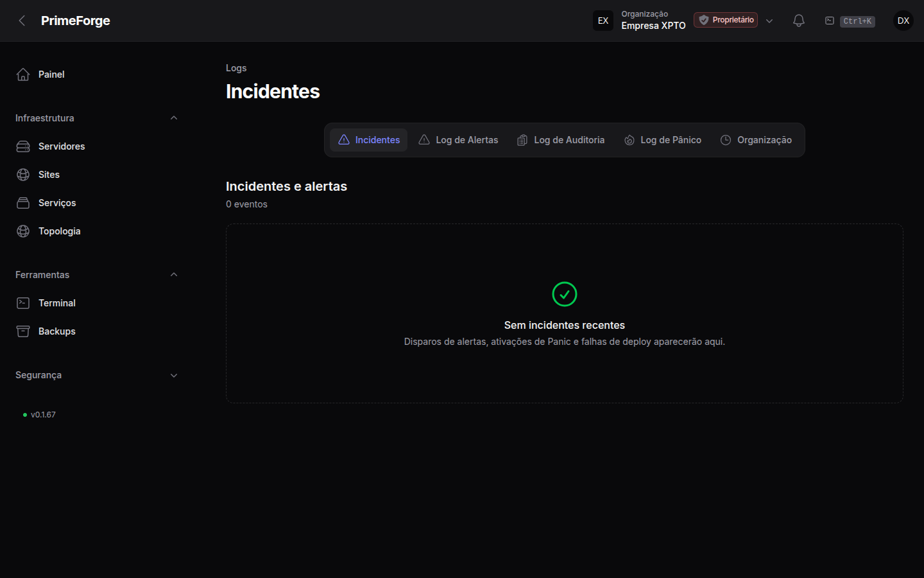Click the terminal icon in top bar
The image size is (924, 578).
[x=830, y=21]
